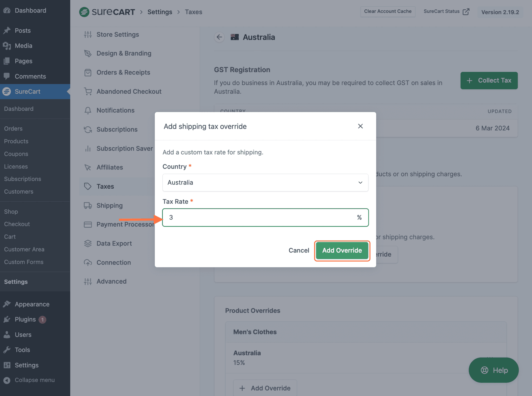The height and width of the screenshot is (396, 532).
Task: Click Clear Account Cache
Action: [388, 11]
